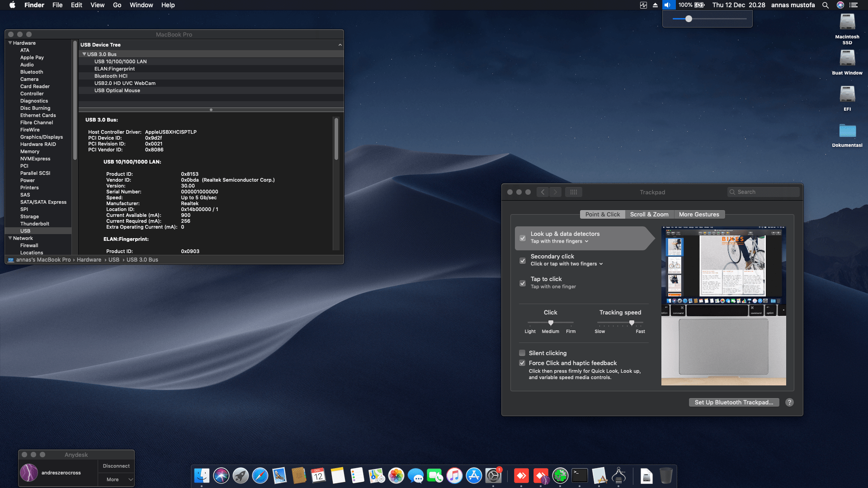Open the Trackpad help question mark

[x=789, y=402]
